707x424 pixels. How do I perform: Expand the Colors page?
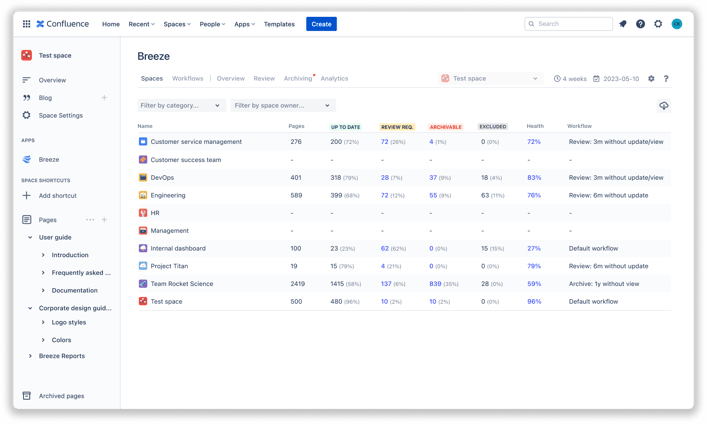(43, 340)
